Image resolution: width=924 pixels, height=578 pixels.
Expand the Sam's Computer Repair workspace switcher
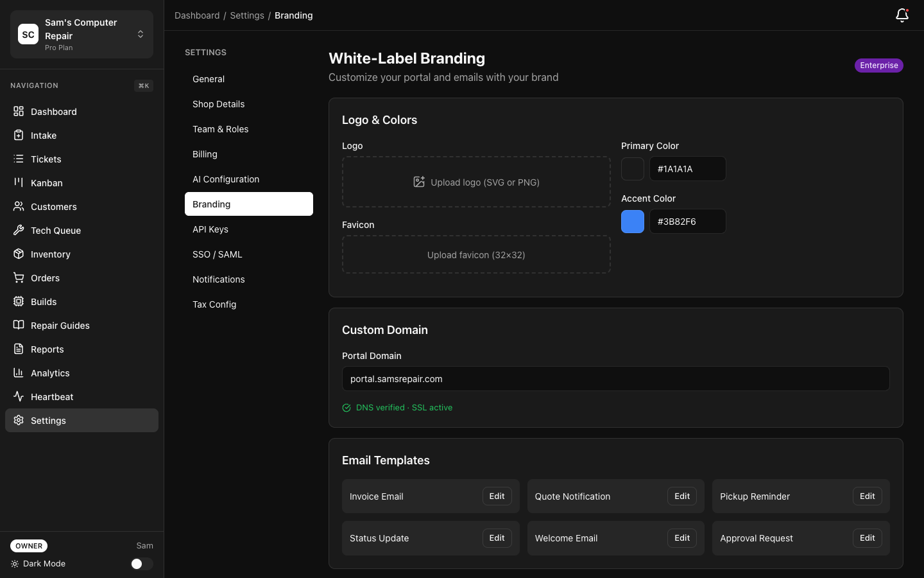click(x=141, y=35)
